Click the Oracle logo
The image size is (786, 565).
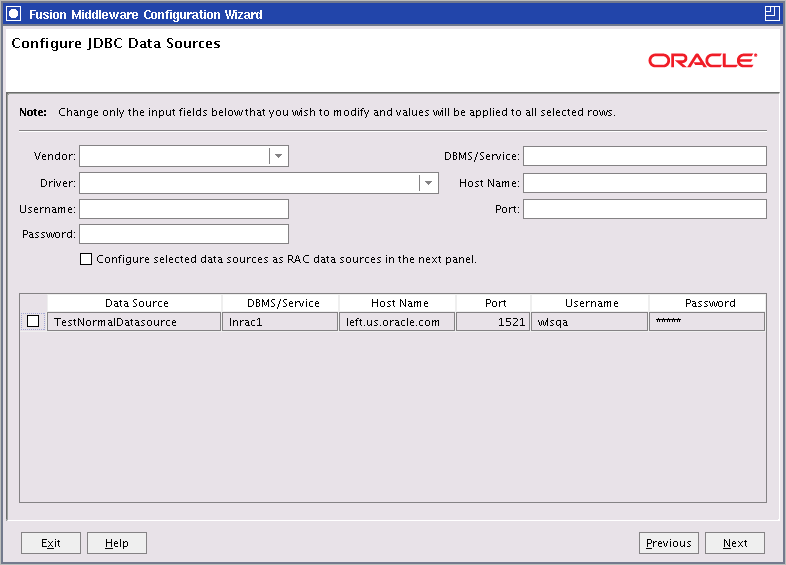(x=702, y=61)
